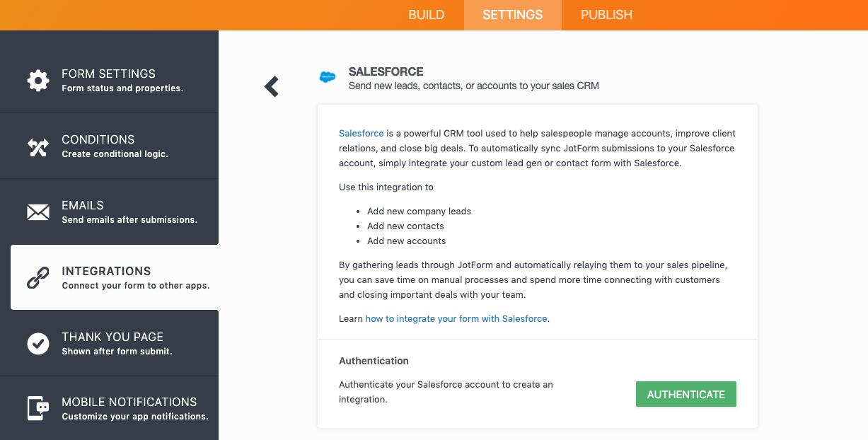
Task: Go back using the left chevron arrow
Action: pos(272,86)
